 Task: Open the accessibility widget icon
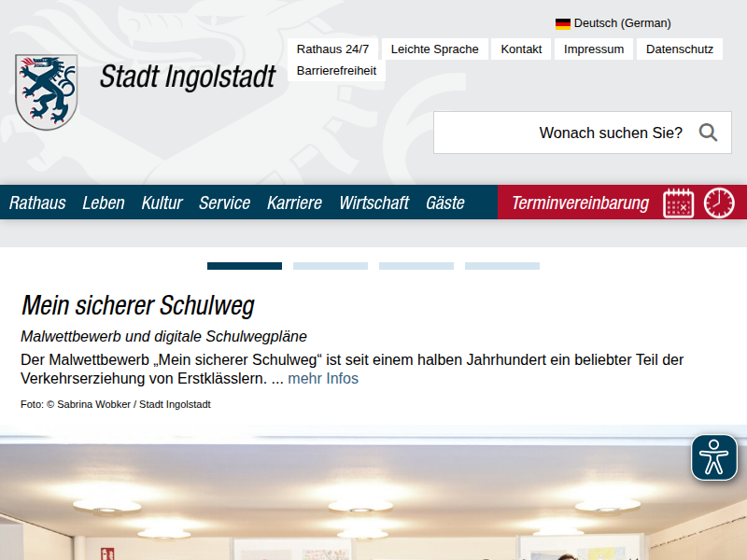coord(714,457)
